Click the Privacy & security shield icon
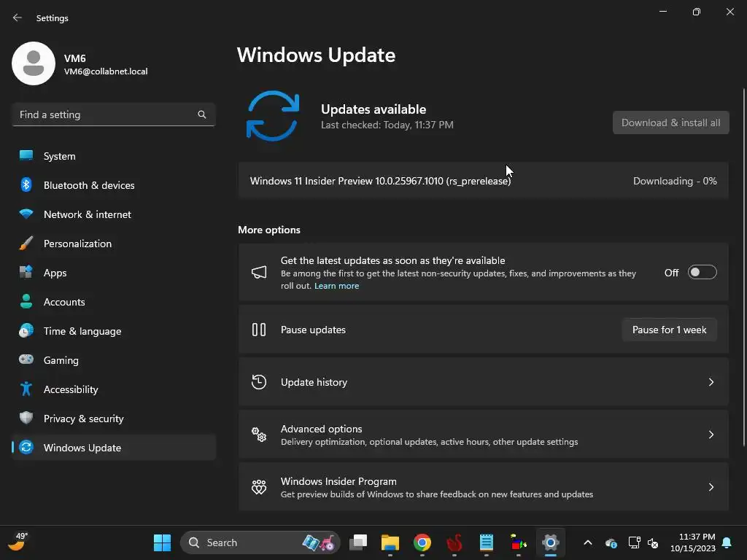The width and height of the screenshot is (747, 560). 26,418
